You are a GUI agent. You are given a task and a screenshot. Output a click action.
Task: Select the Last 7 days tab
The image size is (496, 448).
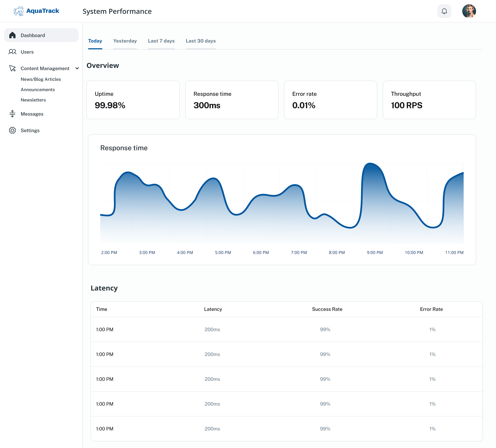(161, 41)
